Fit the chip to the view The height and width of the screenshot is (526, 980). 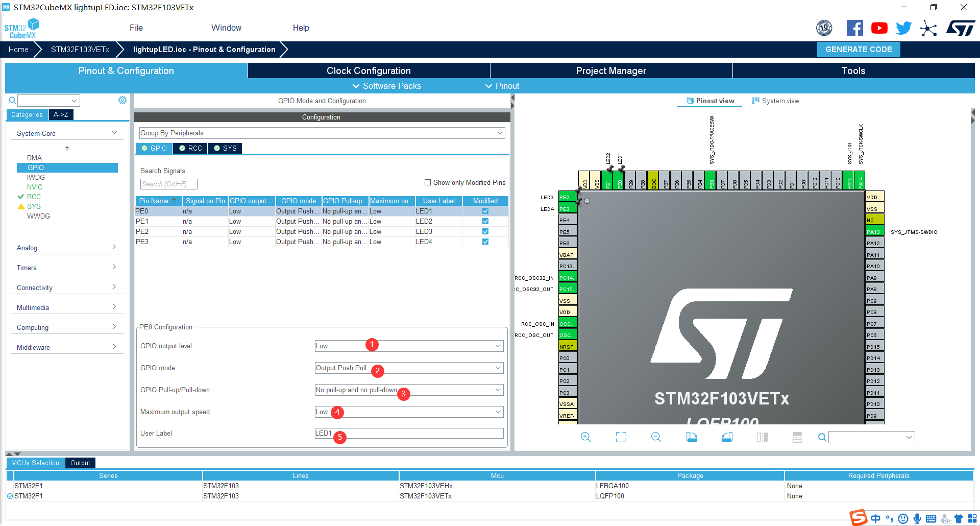[621, 437]
